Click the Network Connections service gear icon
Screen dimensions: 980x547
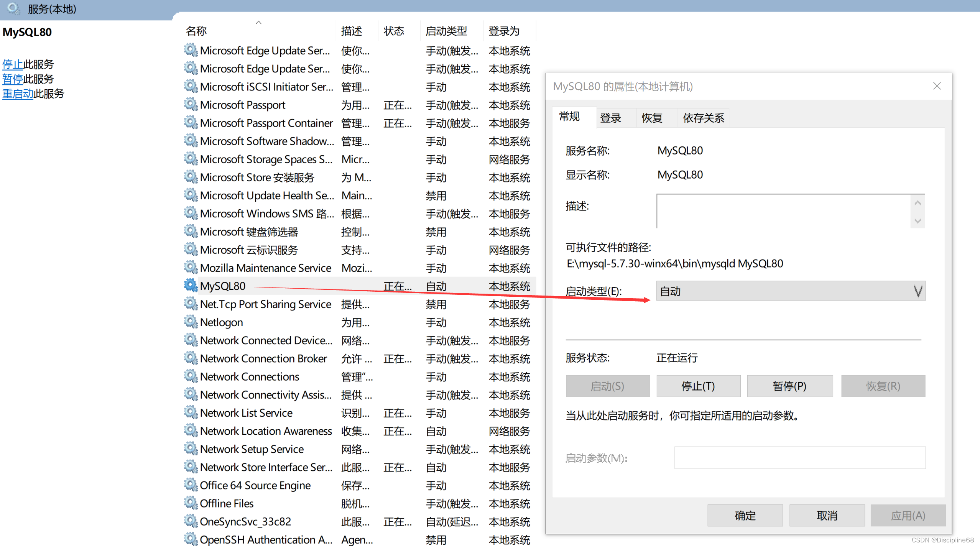tap(191, 376)
